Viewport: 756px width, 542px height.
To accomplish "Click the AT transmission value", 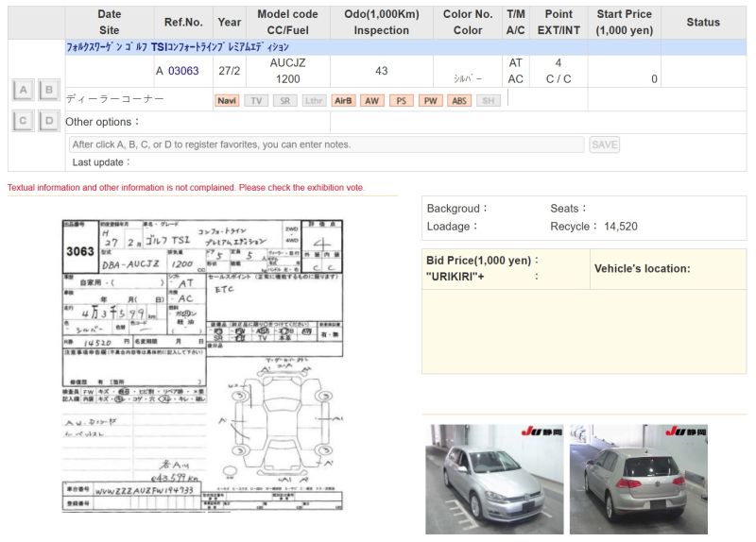I will tap(515, 63).
